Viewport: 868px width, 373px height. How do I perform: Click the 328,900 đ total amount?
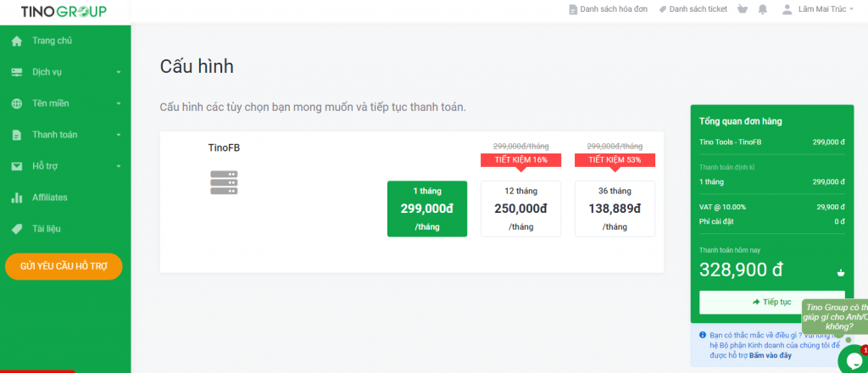click(741, 270)
